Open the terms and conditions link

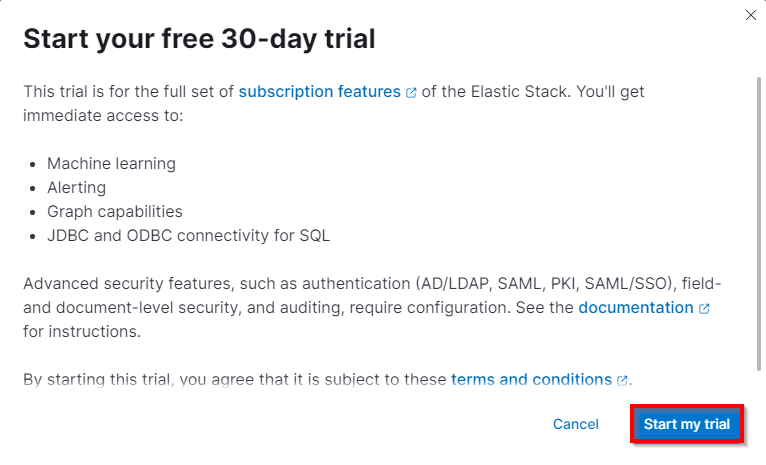pyautogui.click(x=532, y=380)
